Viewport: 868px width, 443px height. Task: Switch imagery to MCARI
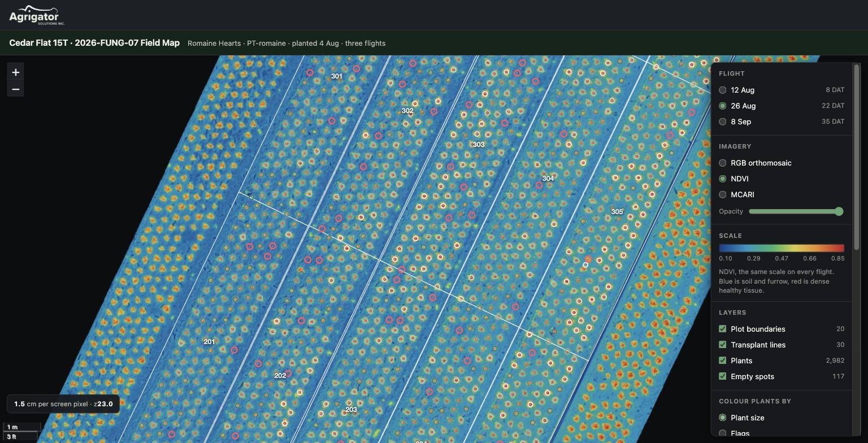coord(722,194)
